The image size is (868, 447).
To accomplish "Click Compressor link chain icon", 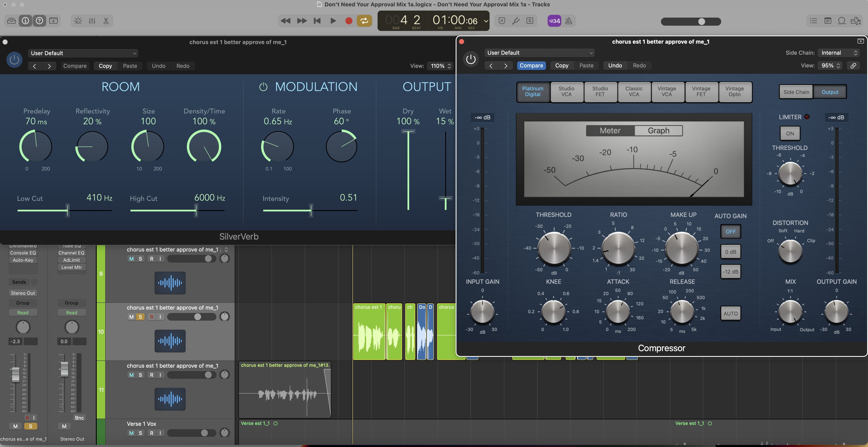I will pyautogui.click(x=853, y=66).
